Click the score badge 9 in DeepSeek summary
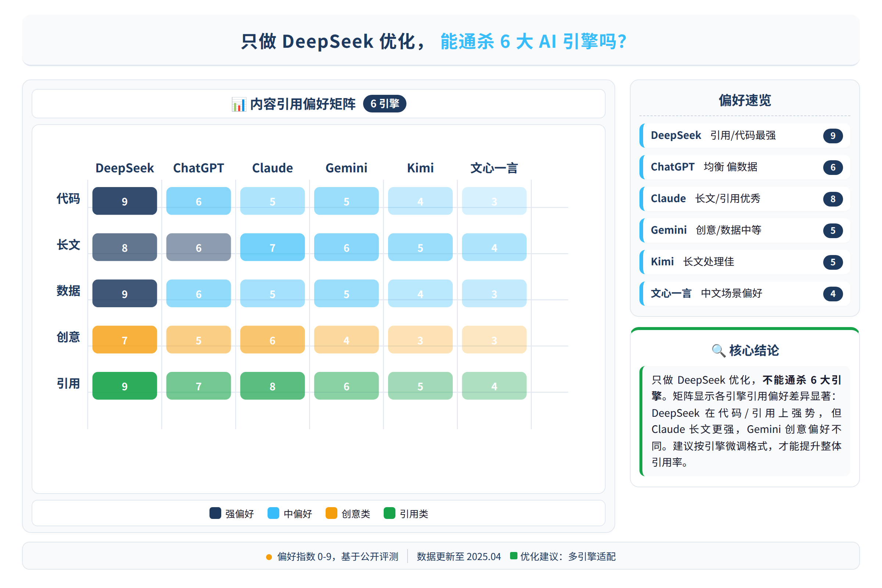This screenshot has height=588, width=882. click(832, 136)
